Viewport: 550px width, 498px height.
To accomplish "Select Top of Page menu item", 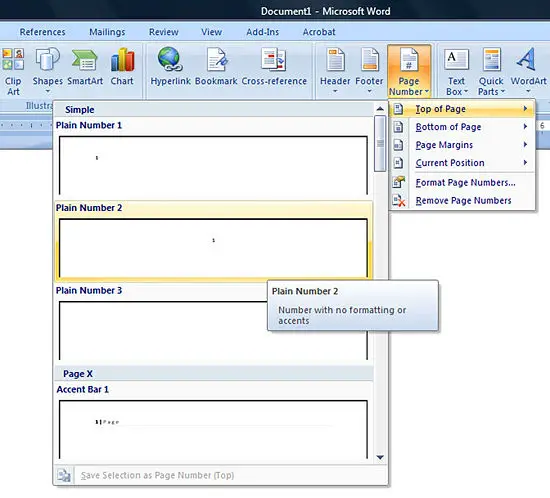I will coord(462,109).
